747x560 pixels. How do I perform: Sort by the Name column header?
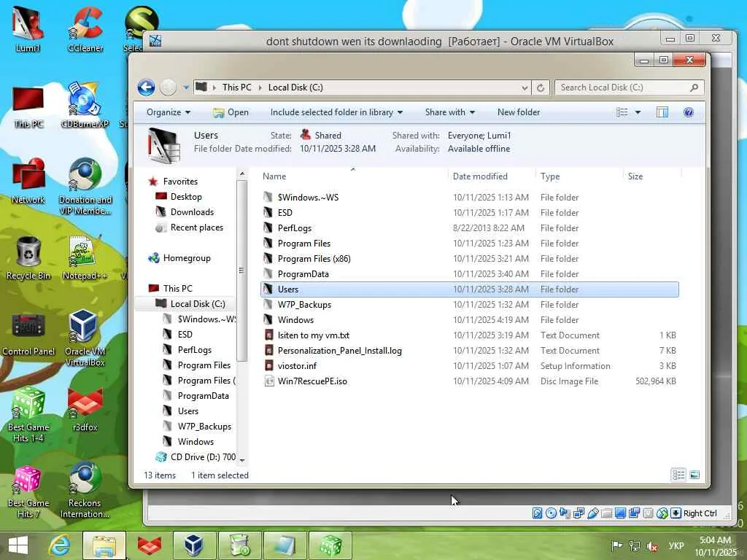click(352, 176)
